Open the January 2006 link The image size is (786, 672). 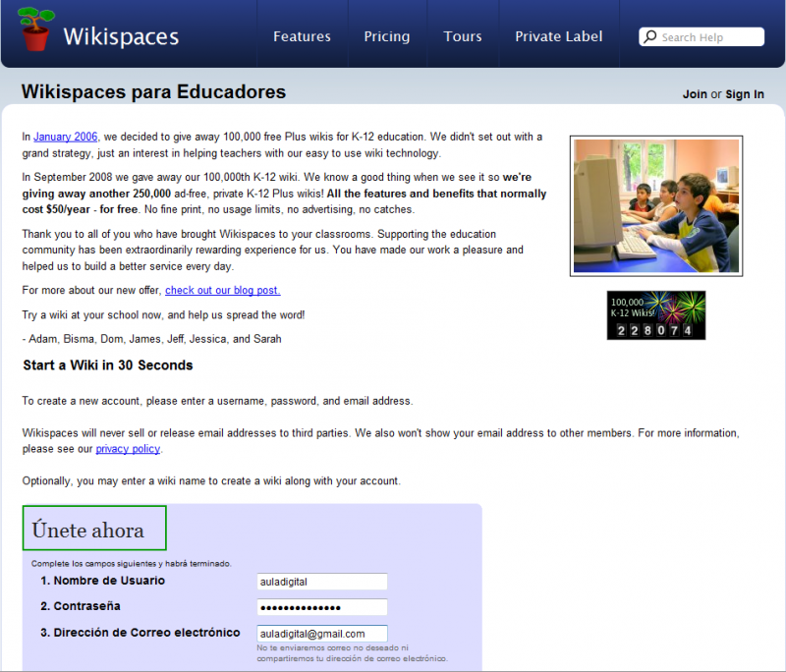pos(65,137)
